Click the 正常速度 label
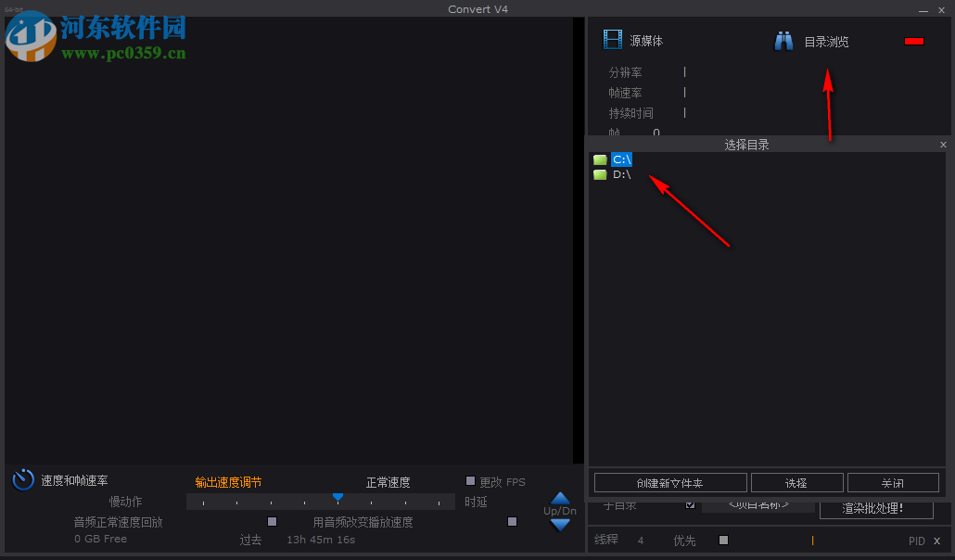This screenshot has width=955, height=560. click(388, 481)
